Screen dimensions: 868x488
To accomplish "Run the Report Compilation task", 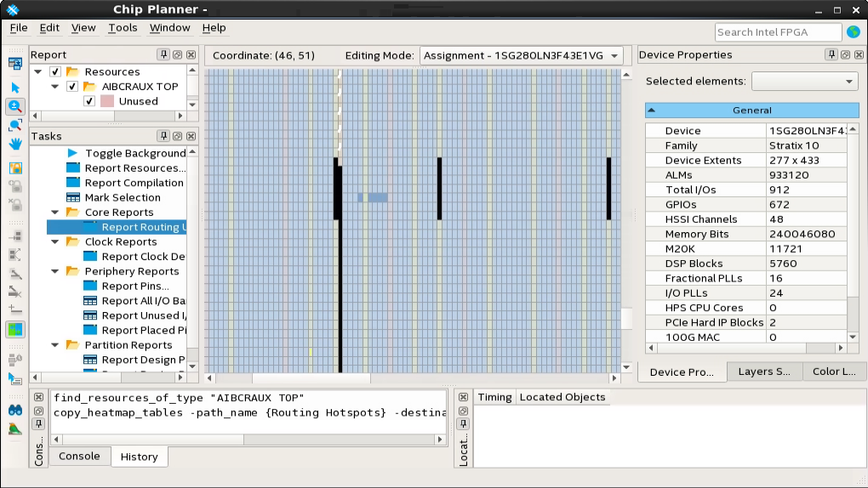I will click(134, 183).
